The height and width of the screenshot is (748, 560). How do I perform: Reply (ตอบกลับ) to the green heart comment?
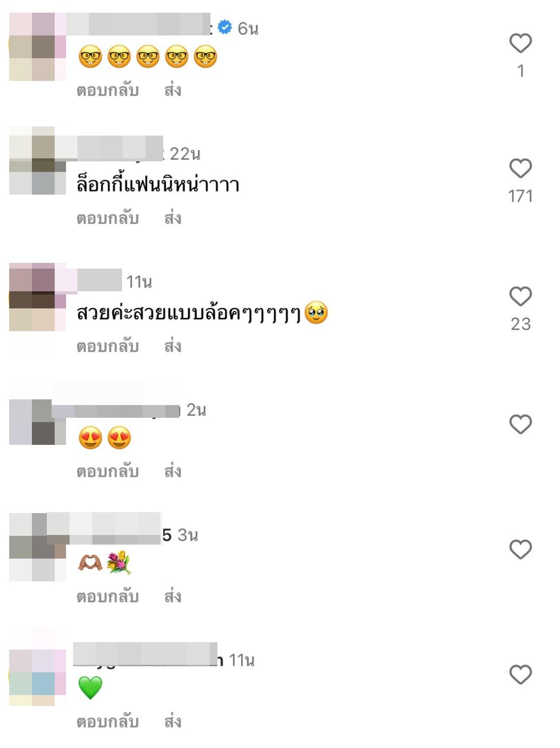(x=108, y=722)
